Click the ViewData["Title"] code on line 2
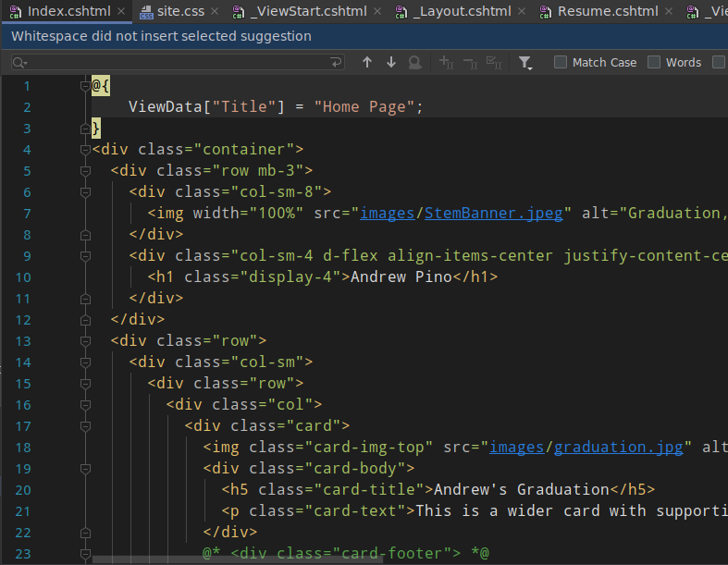The width and height of the screenshot is (728, 565). click(x=206, y=106)
